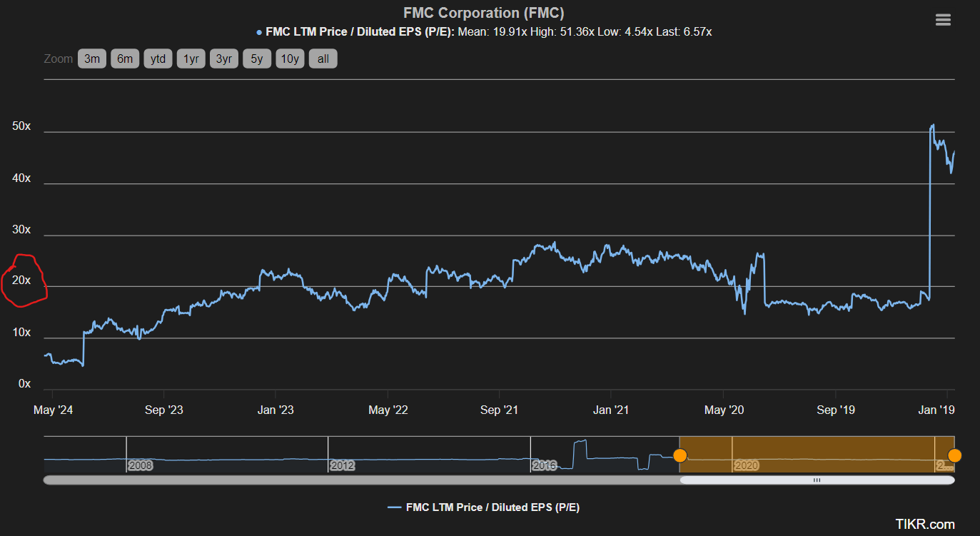Viewport: 980px width, 536px height.
Task: Open the chart export hamburger menu
Action: (x=942, y=19)
